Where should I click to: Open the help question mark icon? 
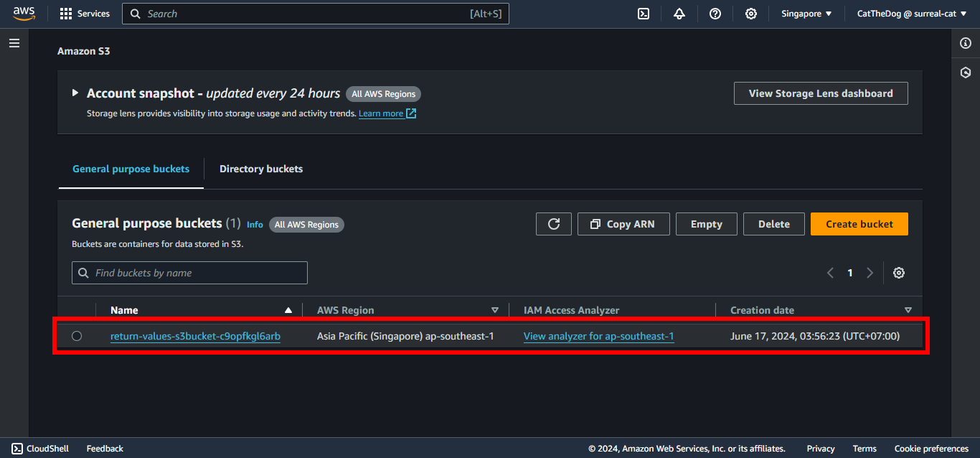click(x=715, y=14)
